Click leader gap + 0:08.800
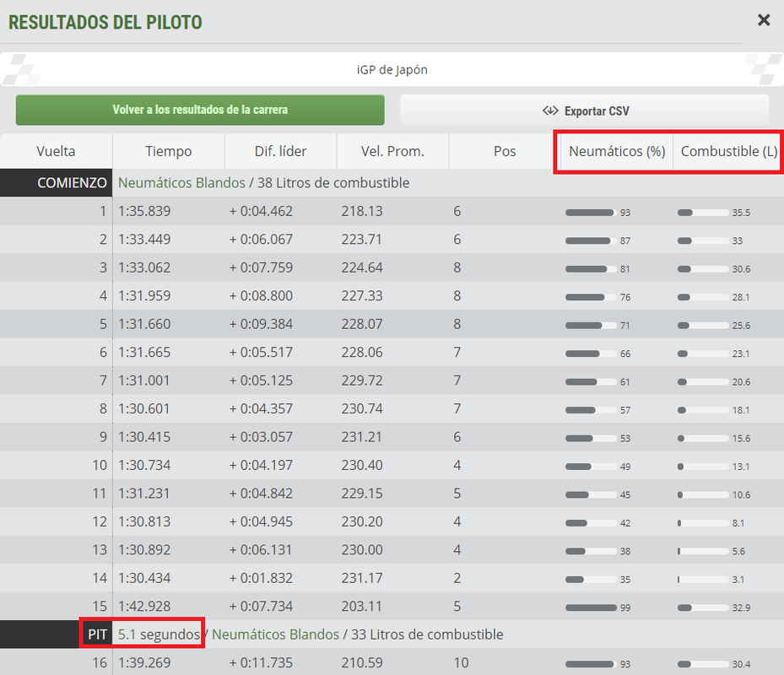 pos(261,296)
